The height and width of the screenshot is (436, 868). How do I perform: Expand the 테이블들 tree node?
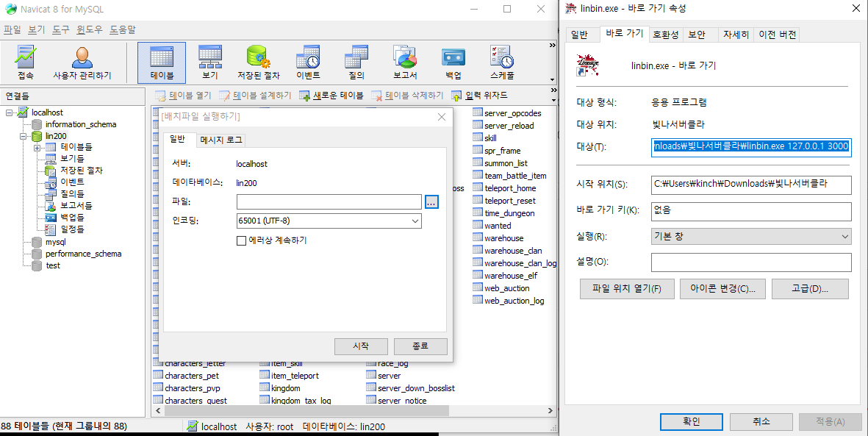coord(37,147)
